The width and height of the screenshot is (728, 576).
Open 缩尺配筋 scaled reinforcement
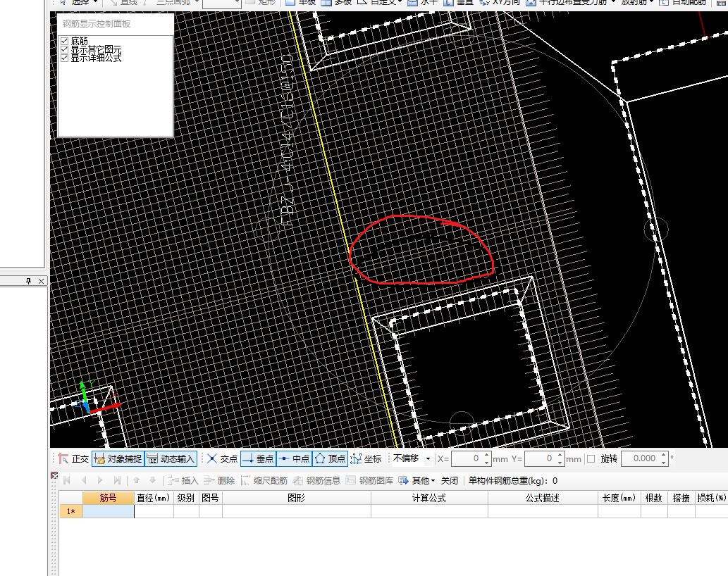coord(264,480)
